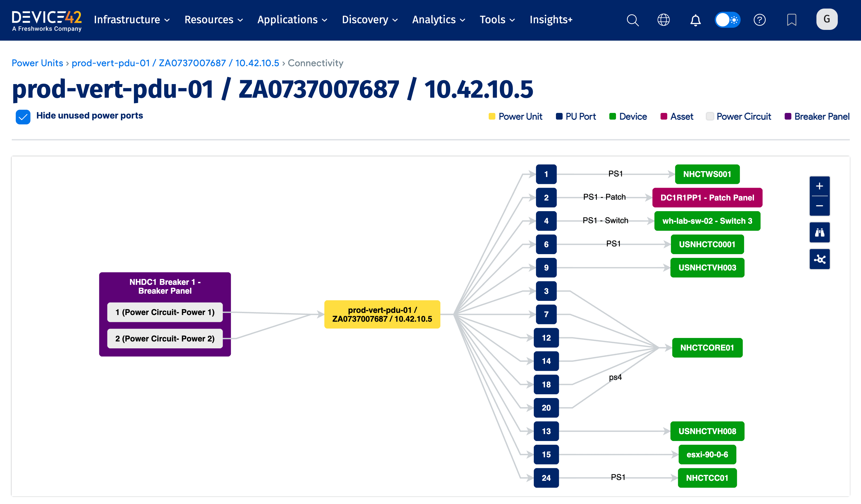Open the Analytics dropdown menu

(x=438, y=20)
